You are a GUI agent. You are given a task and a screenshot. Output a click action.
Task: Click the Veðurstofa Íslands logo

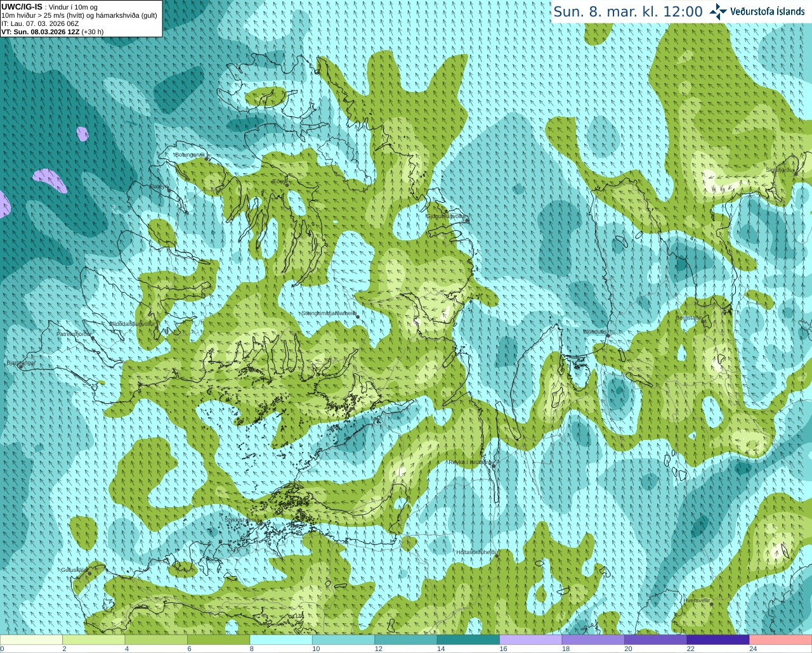[757, 11]
